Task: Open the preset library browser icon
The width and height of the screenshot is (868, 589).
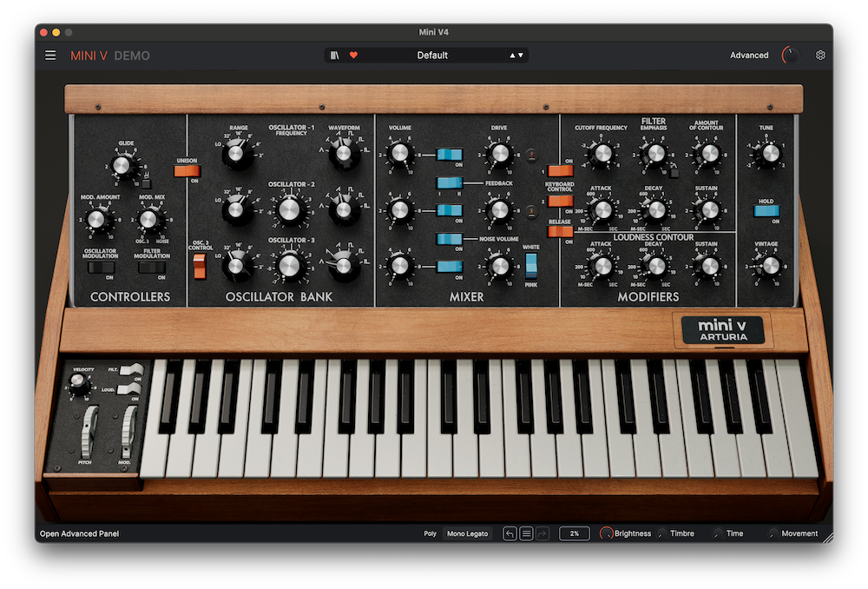Action: pyautogui.click(x=336, y=56)
